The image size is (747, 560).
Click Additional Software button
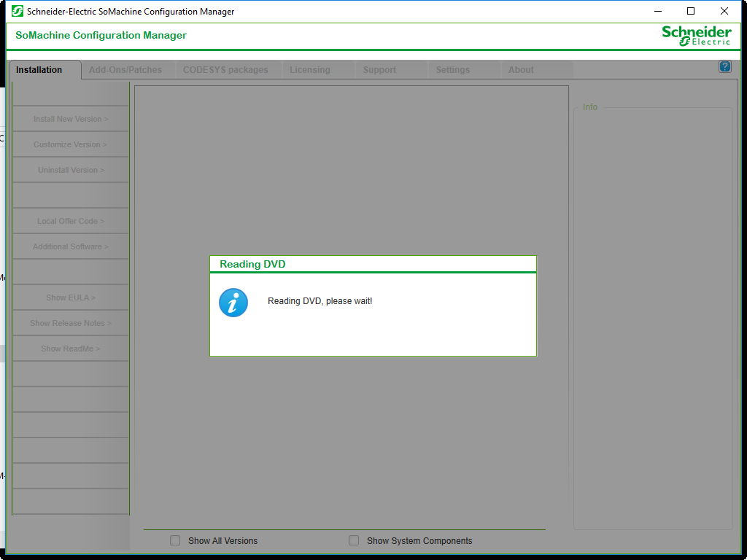pyautogui.click(x=71, y=246)
